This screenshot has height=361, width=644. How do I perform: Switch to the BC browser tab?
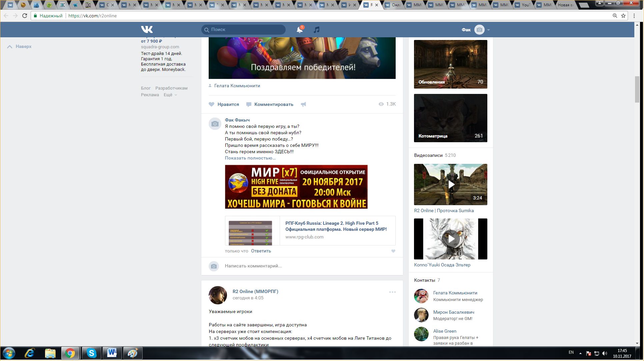coord(88,5)
